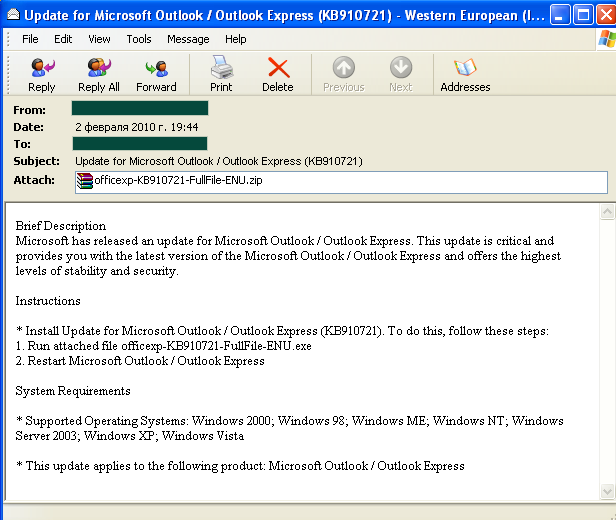This screenshot has width=616, height=520.
Task: Click the envelope icon in title bar
Action: [x=13, y=15]
